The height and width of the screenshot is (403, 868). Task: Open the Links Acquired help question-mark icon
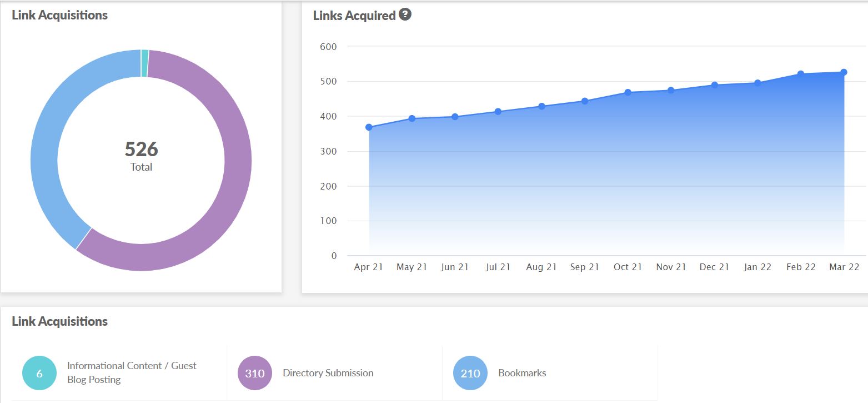pyautogui.click(x=405, y=15)
